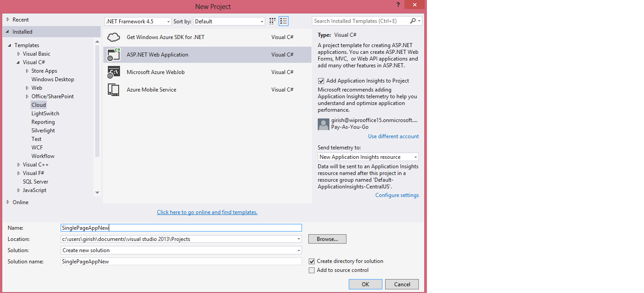Select the Silverlight category
Viewport: 644px width, 293px height.
(43, 131)
